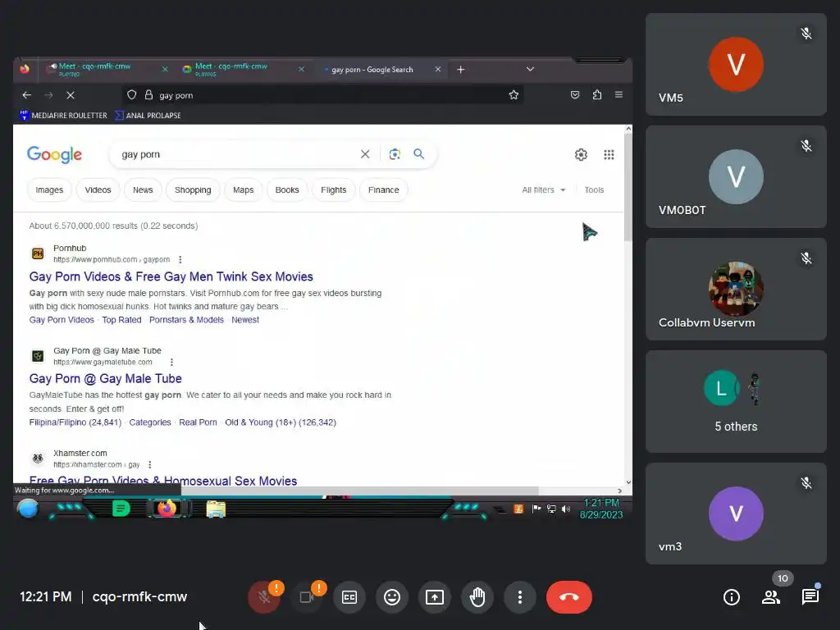Open meeting details info icon
The image size is (840, 630).
pos(731,597)
